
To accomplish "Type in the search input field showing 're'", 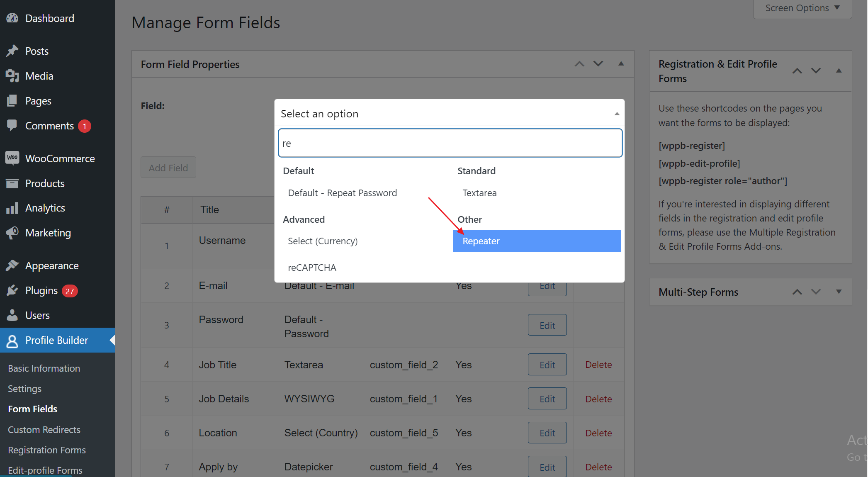I will (x=450, y=143).
